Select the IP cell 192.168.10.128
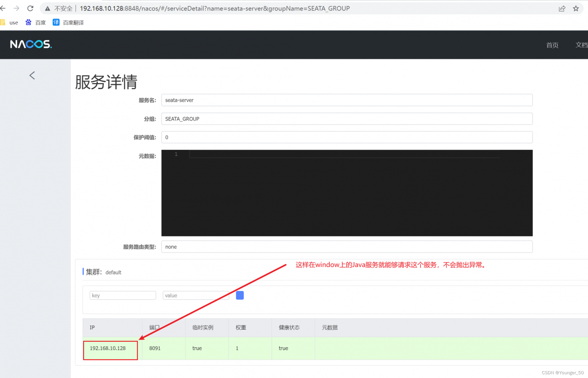The height and width of the screenshot is (378, 588). (110, 348)
